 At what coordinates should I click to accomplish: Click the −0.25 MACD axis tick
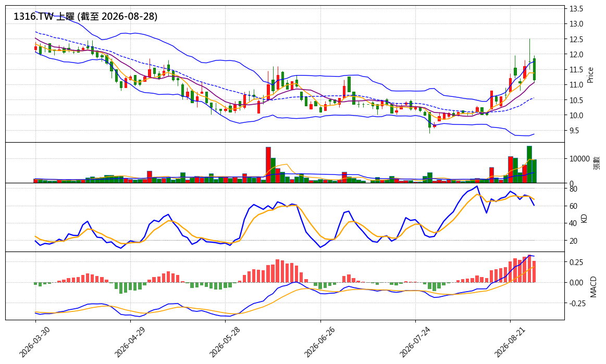tap(577, 304)
